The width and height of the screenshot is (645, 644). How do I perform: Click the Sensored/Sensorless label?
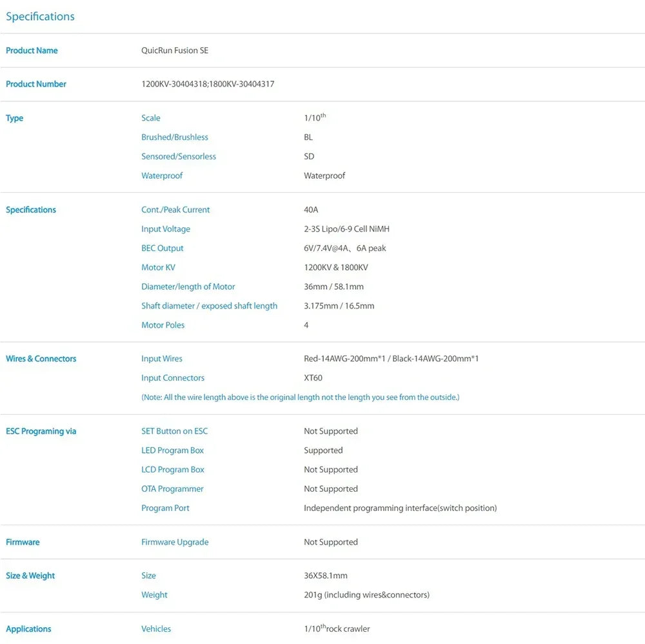179,156
